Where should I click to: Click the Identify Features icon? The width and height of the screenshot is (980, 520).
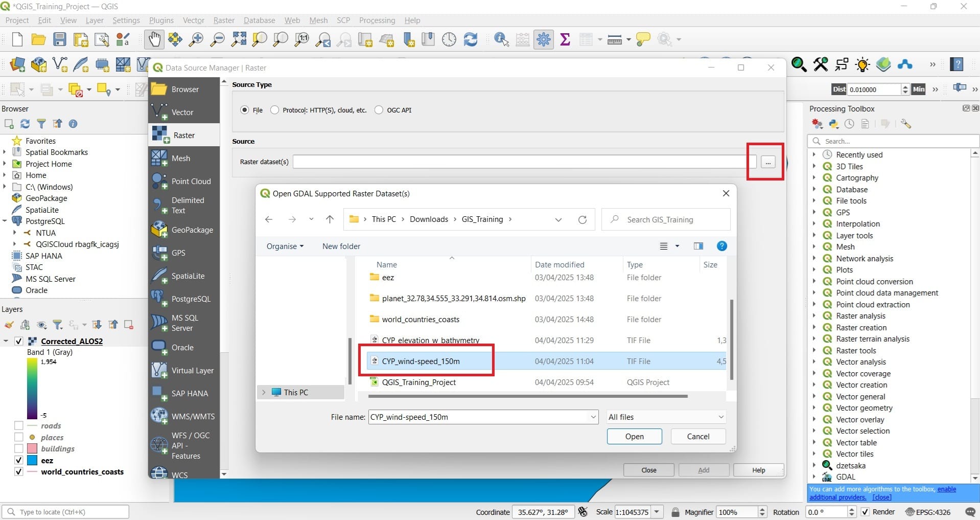tap(501, 39)
